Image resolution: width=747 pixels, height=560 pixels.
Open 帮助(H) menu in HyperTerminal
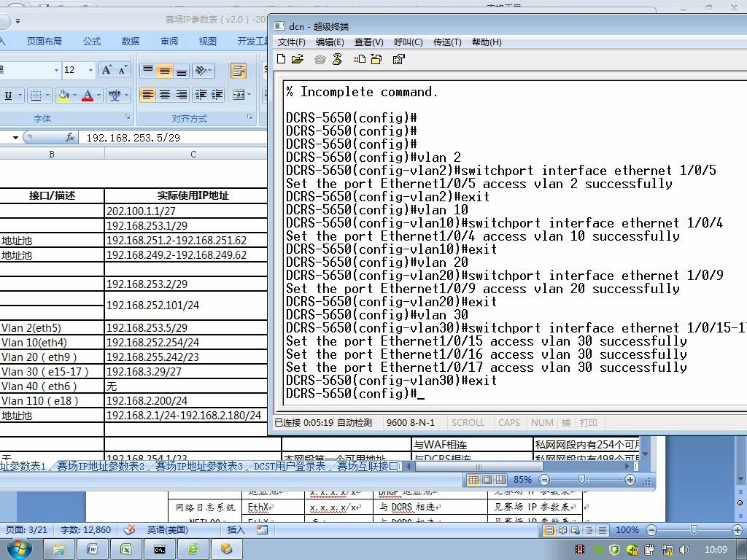pyautogui.click(x=487, y=42)
